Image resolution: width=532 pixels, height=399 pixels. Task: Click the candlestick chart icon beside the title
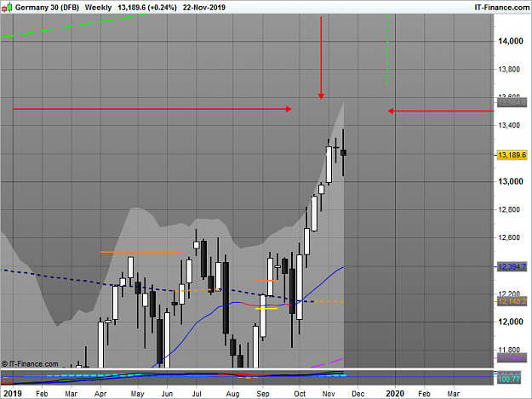pos(7,7)
